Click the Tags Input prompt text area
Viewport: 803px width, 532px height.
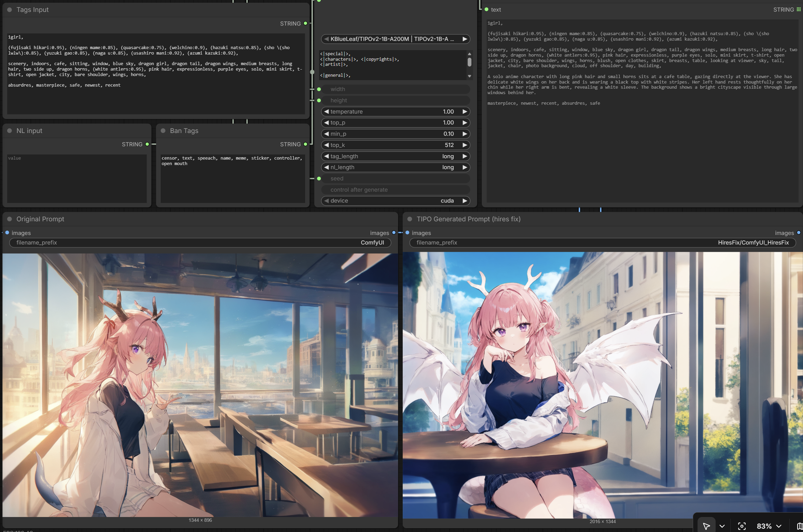(156, 74)
